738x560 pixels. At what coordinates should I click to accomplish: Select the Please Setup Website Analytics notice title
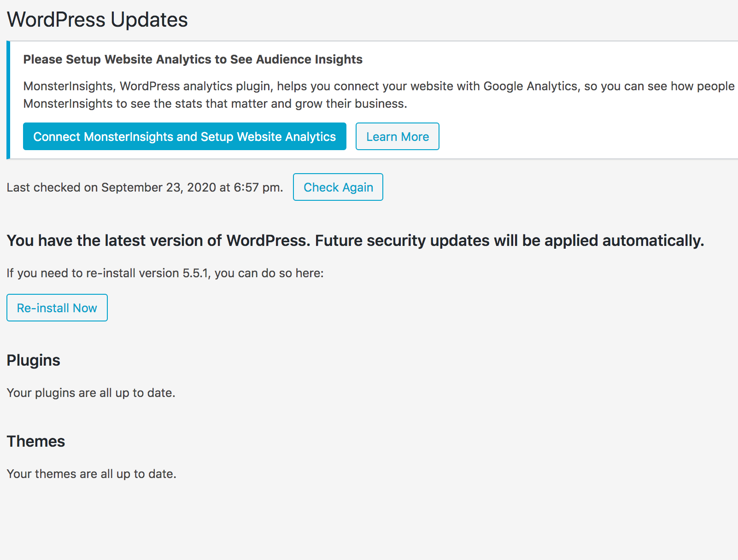(x=193, y=59)
